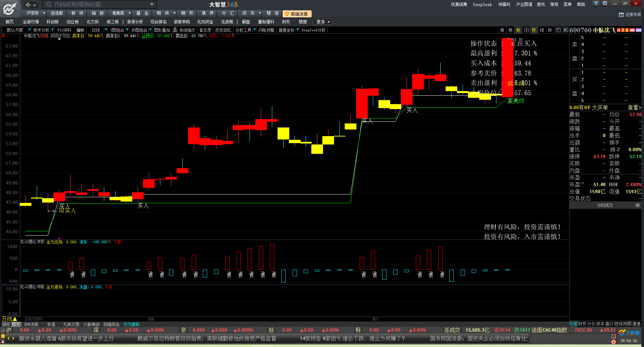Click the news ticker next arrow
The image size is (644, 347).
pyautogui.click(x=13, y=338)
